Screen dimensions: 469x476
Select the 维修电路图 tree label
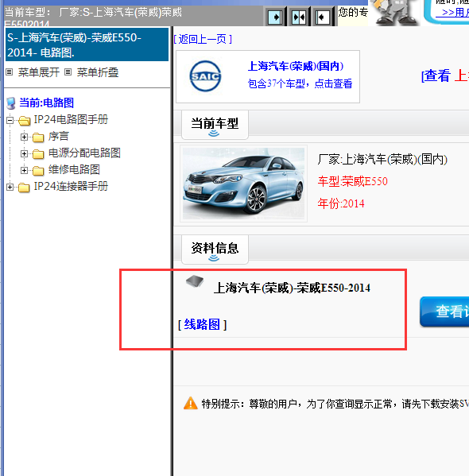pos(74,169)
